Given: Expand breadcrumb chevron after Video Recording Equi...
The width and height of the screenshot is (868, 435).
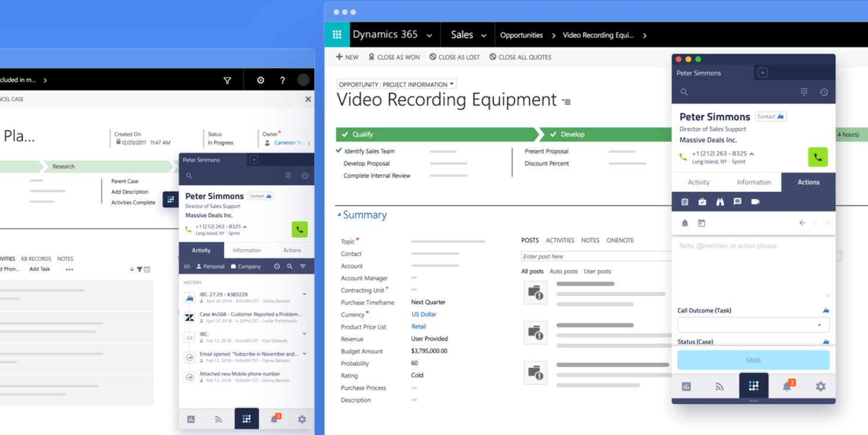Looking at the screenshot, I should pos(645,35).
